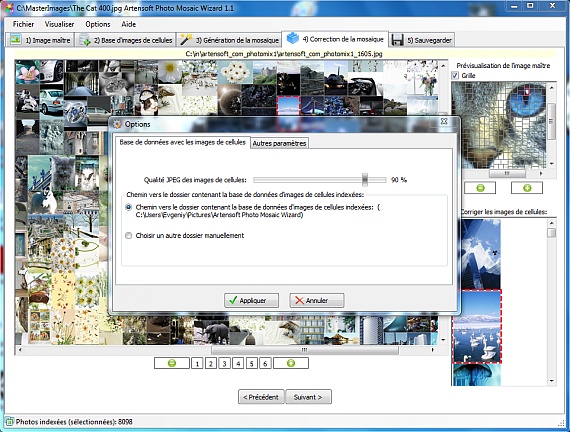The height and width of the screenshot is (432, 570).
Task: Click mosaic horizontal scrollbar right arrow
Action: click(x=432, y=350)
